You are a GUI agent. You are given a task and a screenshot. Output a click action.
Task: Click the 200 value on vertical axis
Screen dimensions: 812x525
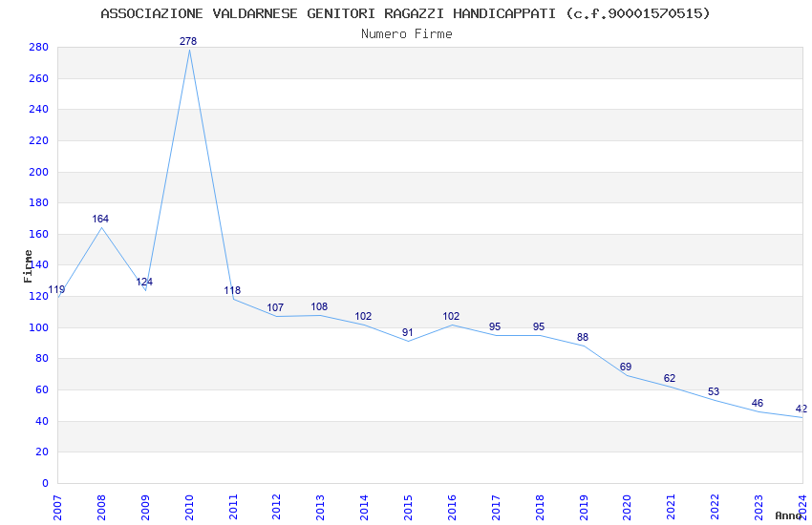click(39, 172)
